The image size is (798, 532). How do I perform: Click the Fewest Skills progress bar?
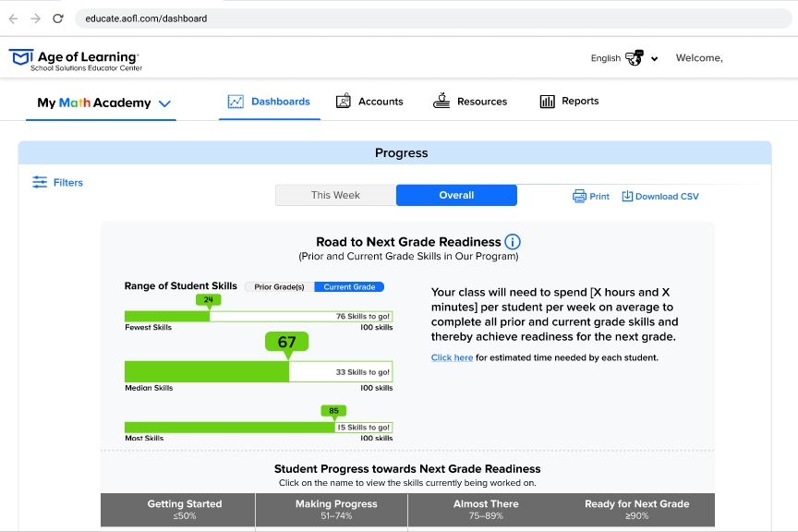[x=259, y=316]
